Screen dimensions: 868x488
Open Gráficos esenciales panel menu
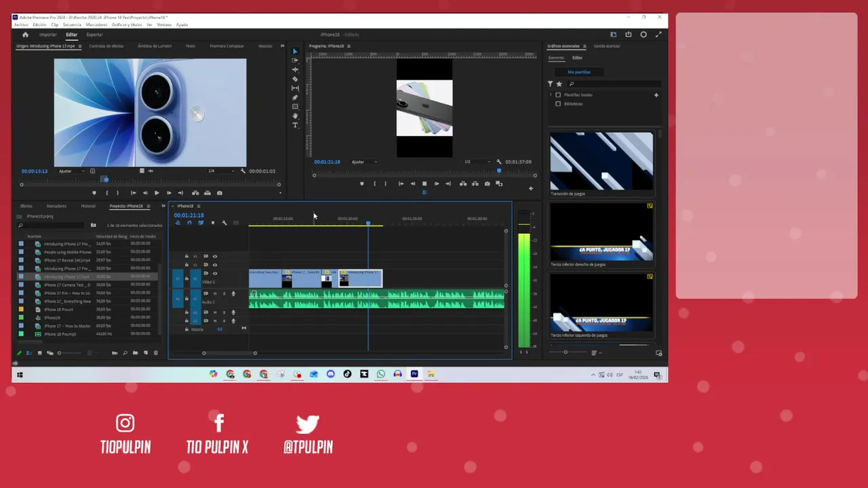[x=585, y=46]
